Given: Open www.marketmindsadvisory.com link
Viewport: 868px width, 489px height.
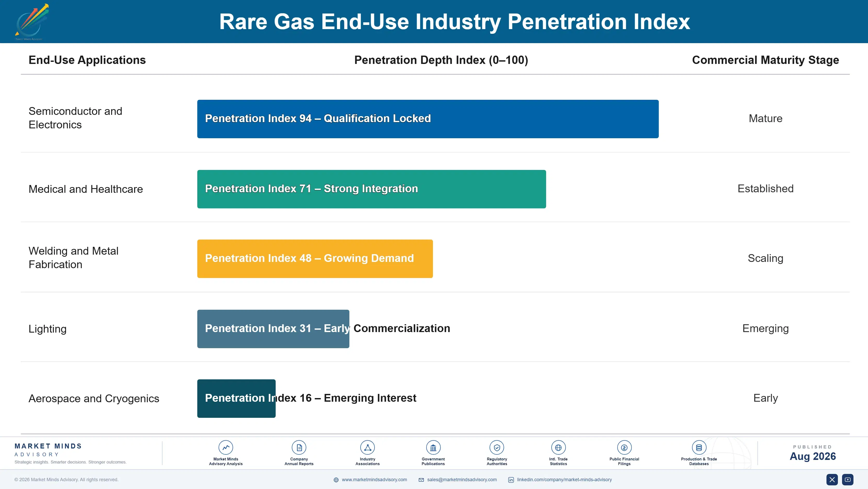Looking at the screenshot, I should pyautogui.click(x=374, y=480).
